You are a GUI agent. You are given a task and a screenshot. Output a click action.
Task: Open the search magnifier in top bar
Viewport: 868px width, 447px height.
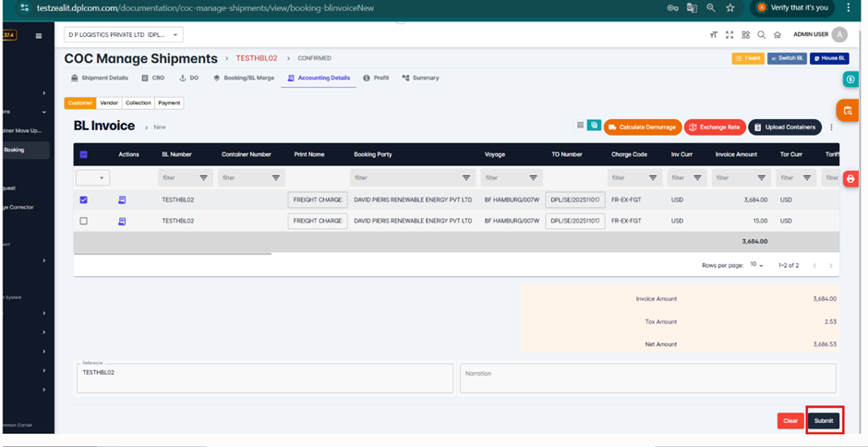click(762, 35)
